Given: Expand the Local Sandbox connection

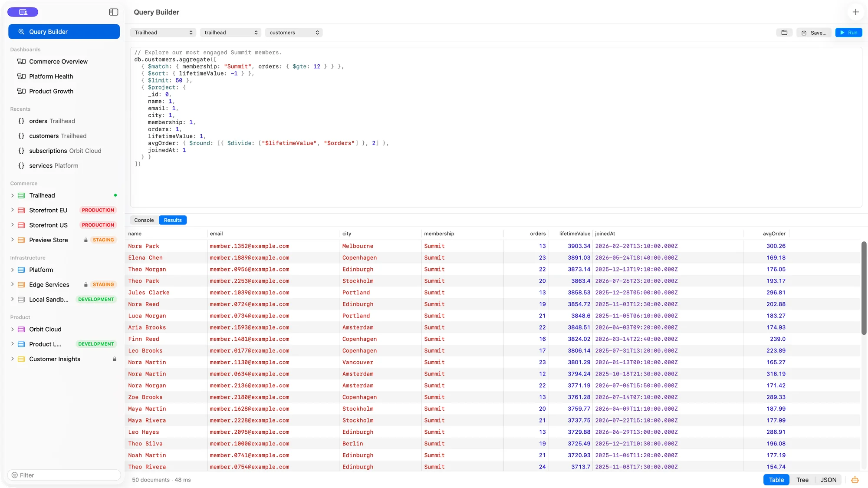Looking at the screenshot, I should point(12,300).
